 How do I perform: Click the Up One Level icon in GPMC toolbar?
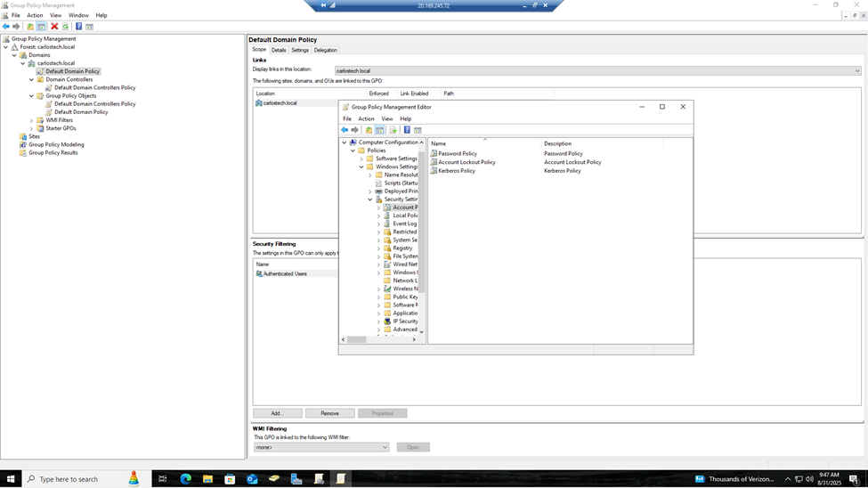pos(30,27)
